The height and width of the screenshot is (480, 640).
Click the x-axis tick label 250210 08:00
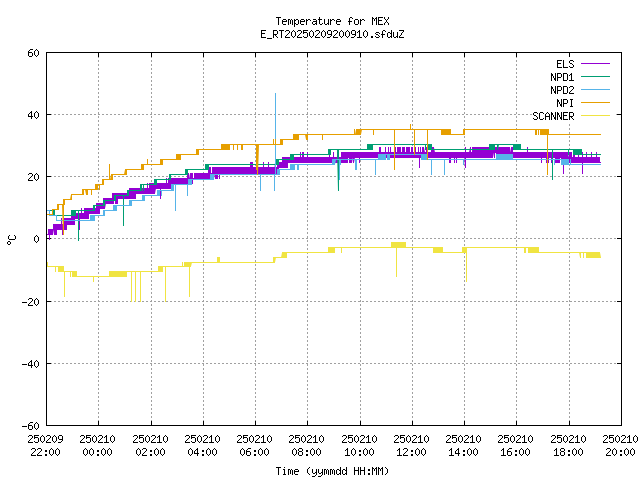click(x=307, y=446)
